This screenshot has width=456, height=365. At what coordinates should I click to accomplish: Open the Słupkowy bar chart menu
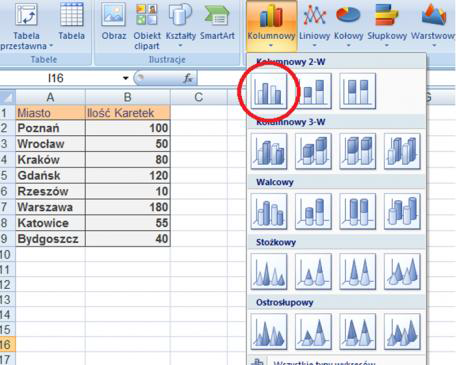(387, 26)
